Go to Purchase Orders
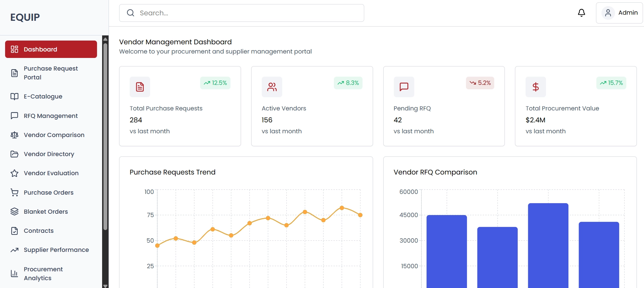The height and width of the screenshot is (288, 644). point(51,193)
